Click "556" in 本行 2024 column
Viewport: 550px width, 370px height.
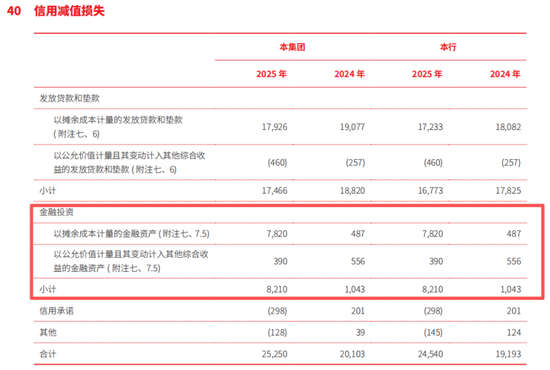click(514, 261)
